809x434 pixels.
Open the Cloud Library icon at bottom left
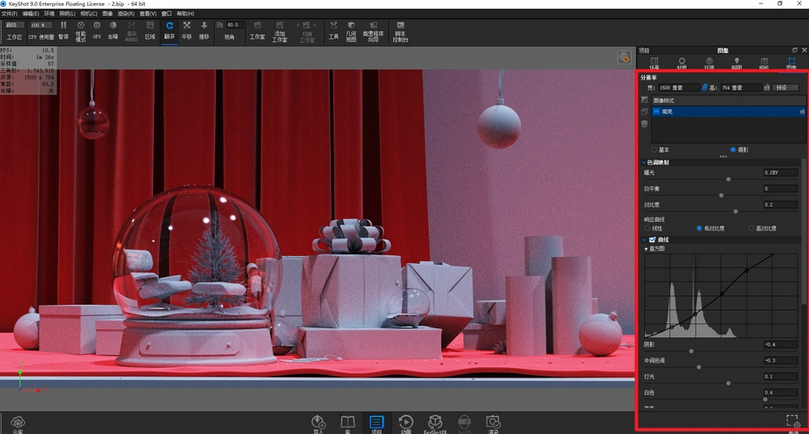[x=19, y=423]
